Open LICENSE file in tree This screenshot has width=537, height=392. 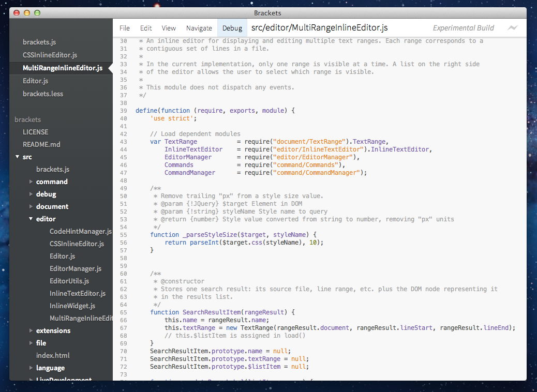35,132
